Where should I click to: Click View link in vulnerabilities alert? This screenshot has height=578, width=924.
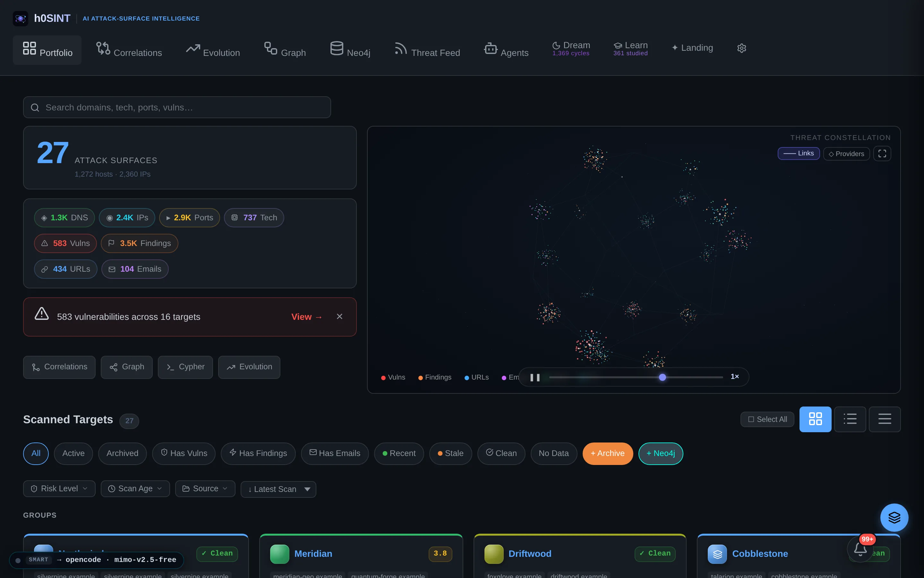[x=307, y=317]
